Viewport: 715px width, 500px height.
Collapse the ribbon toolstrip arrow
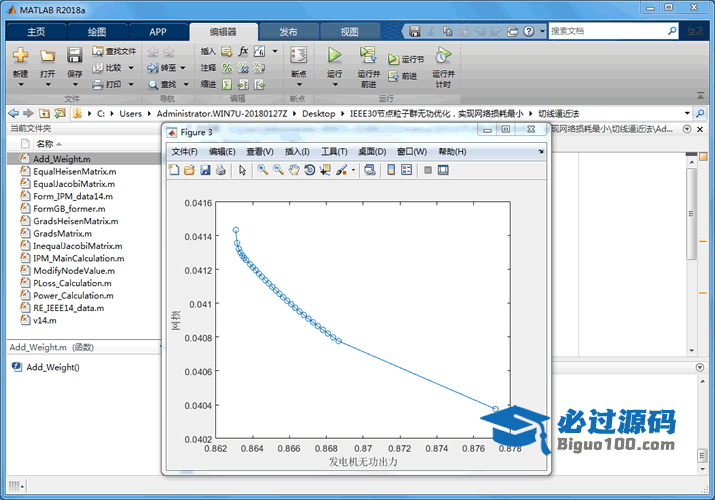pos(700,96)
